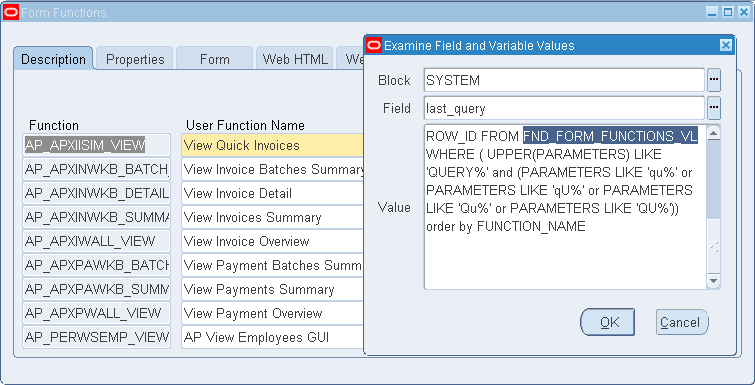Dismiss dialog with the Cancel button
This screenshot has width=755, height=385.
tap(682, 322)
